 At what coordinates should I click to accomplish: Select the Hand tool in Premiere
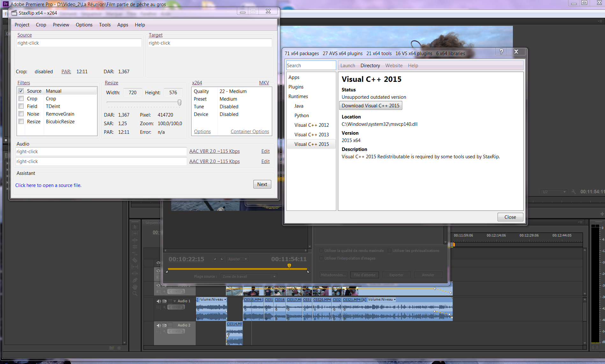(135, 287)
